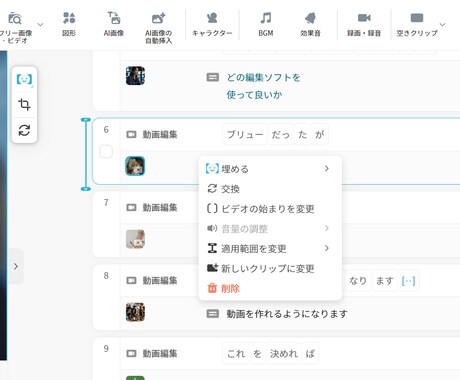Expand the dropdown next to 空きクリップ
Screen dimensions: 460x380
pyautogui.click(x=442, y=24)
